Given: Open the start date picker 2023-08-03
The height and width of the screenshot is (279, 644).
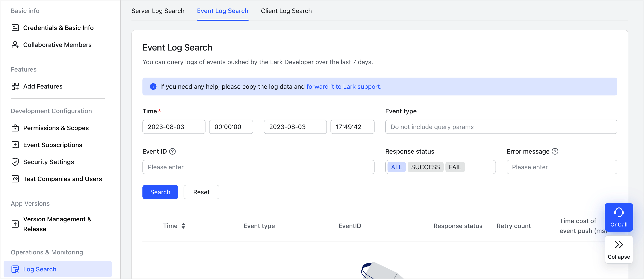Looking at the screenshot, I should (174, 127).
